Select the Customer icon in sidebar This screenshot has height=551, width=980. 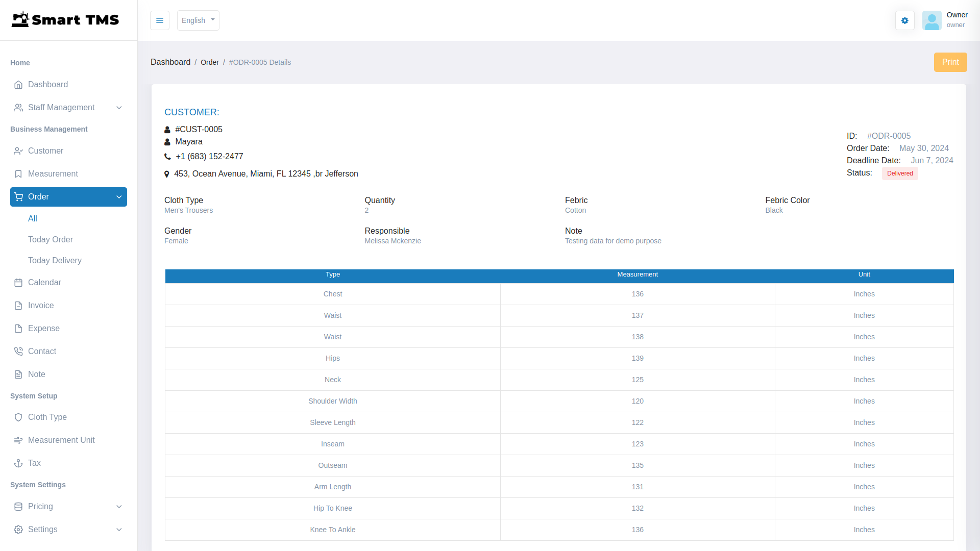[18, 151]
